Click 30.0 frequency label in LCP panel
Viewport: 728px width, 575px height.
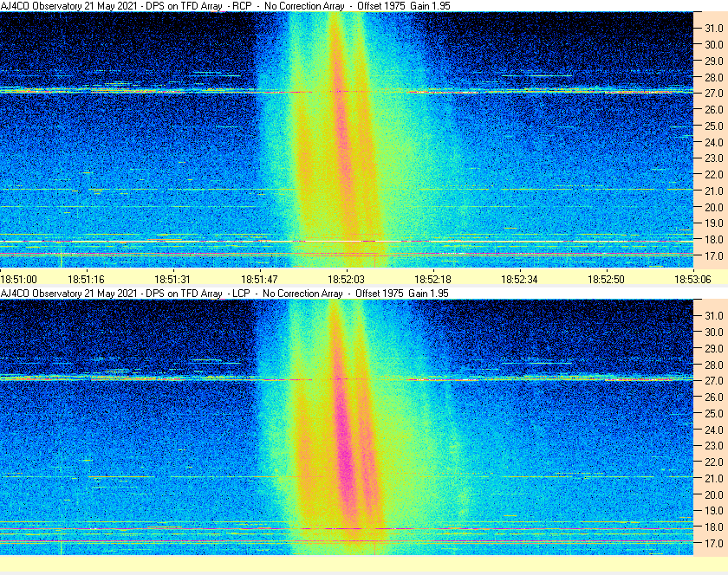coord(714,333)
